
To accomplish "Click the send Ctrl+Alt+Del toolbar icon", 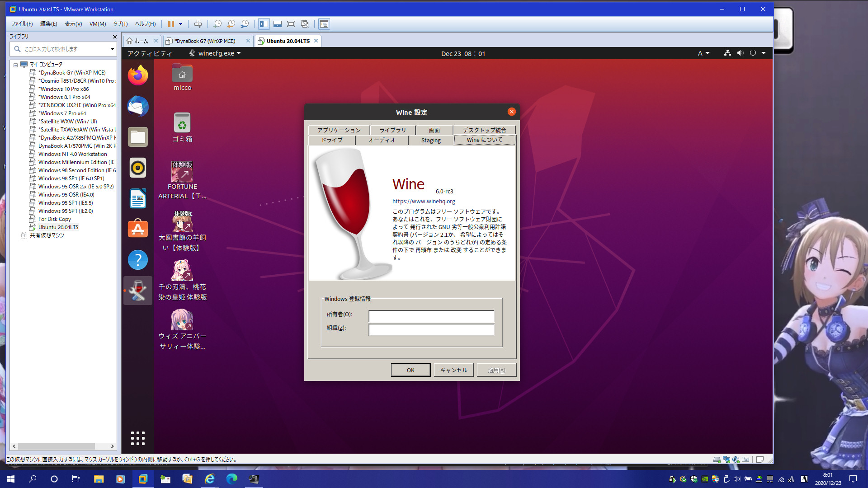I will (x=198, y=24).
